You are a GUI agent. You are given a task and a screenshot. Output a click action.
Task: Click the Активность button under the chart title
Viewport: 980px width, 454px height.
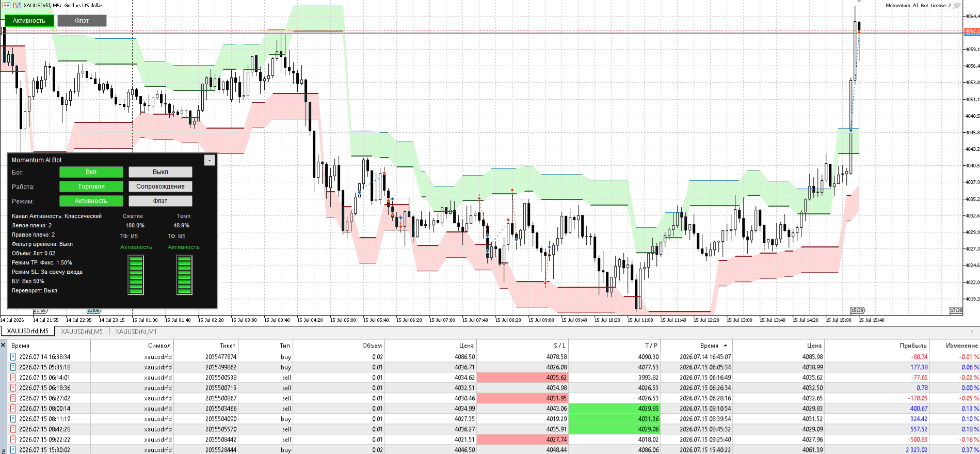point(29,21)
